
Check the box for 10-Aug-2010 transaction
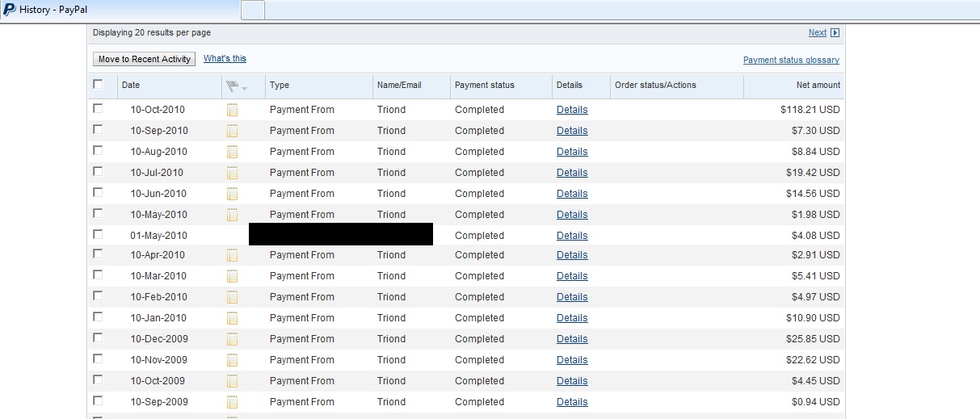point(98,150)
